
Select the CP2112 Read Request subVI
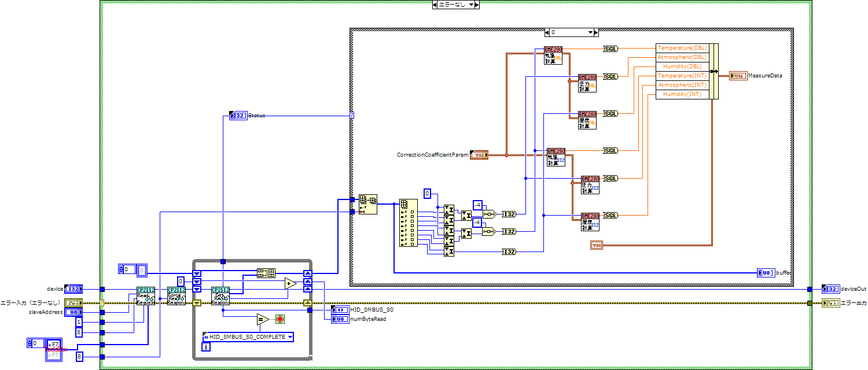(145, 296)
